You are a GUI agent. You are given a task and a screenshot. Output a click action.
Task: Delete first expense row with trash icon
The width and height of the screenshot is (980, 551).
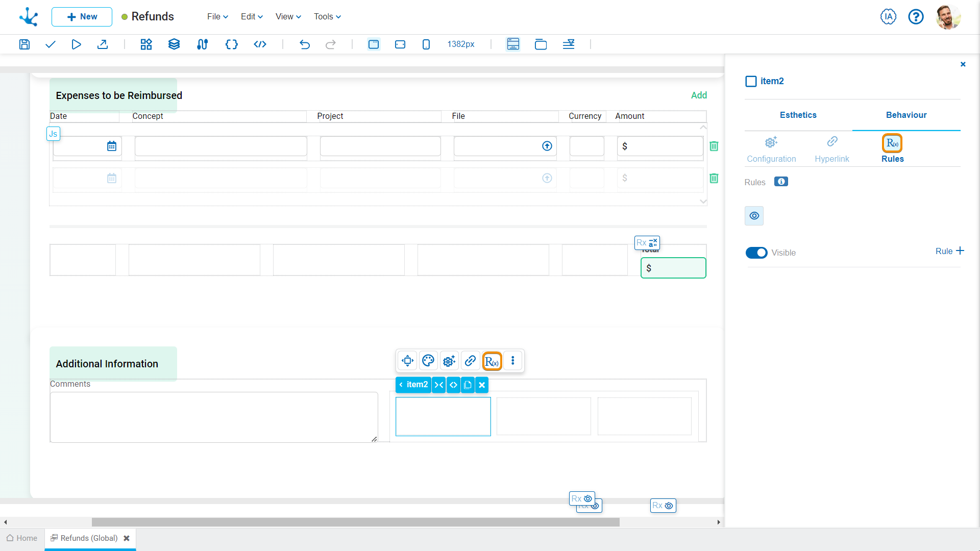tap(714, 146)
